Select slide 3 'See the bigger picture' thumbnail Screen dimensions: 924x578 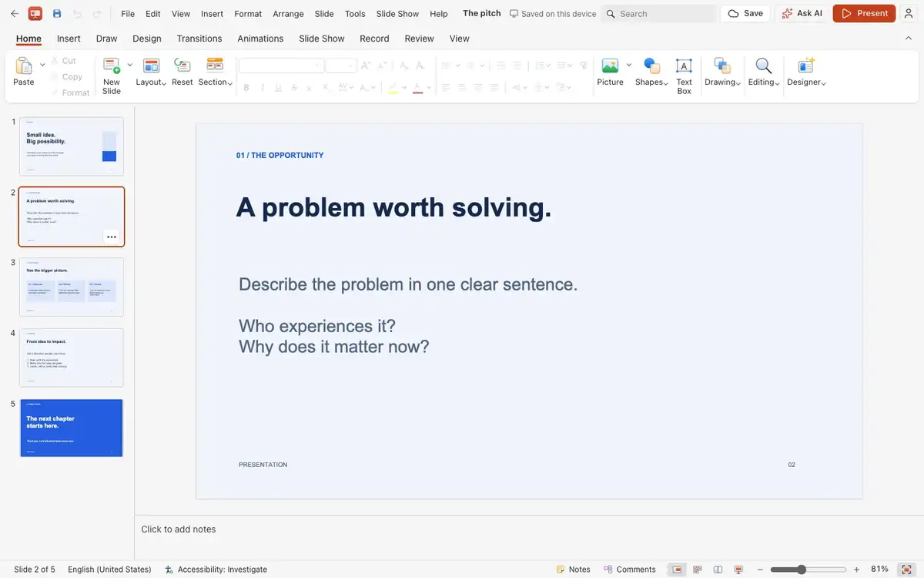click(x=72, y=287)
